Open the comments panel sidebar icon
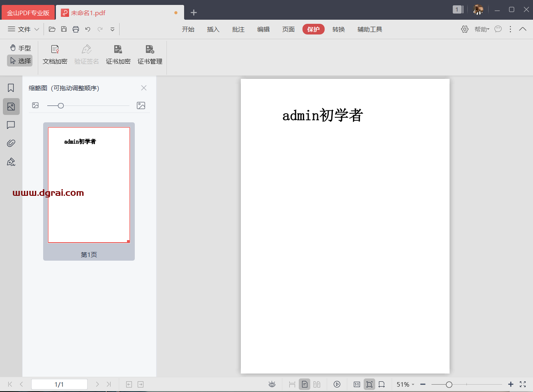This screenshot has height=392, width=533. click(x=11, y=125)
